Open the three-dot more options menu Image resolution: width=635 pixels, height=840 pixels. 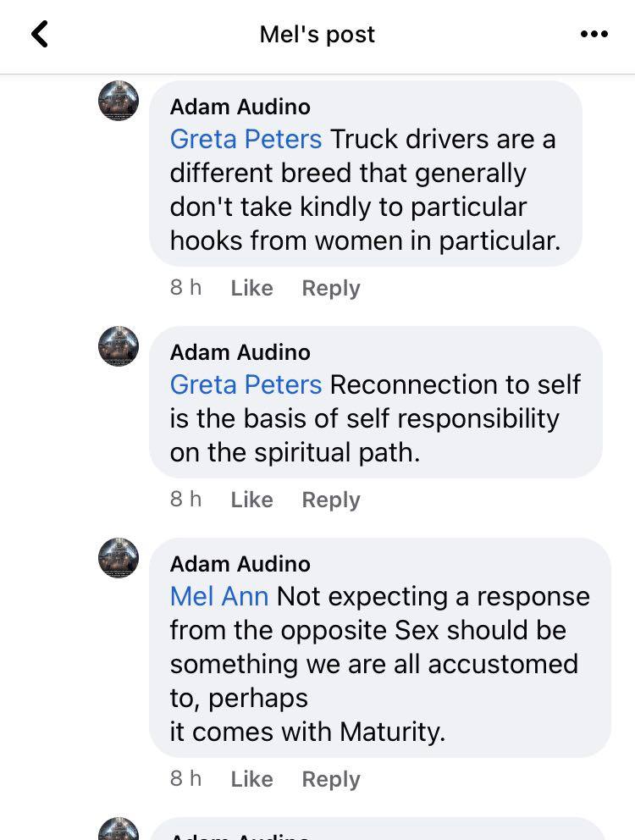(594, 34)
